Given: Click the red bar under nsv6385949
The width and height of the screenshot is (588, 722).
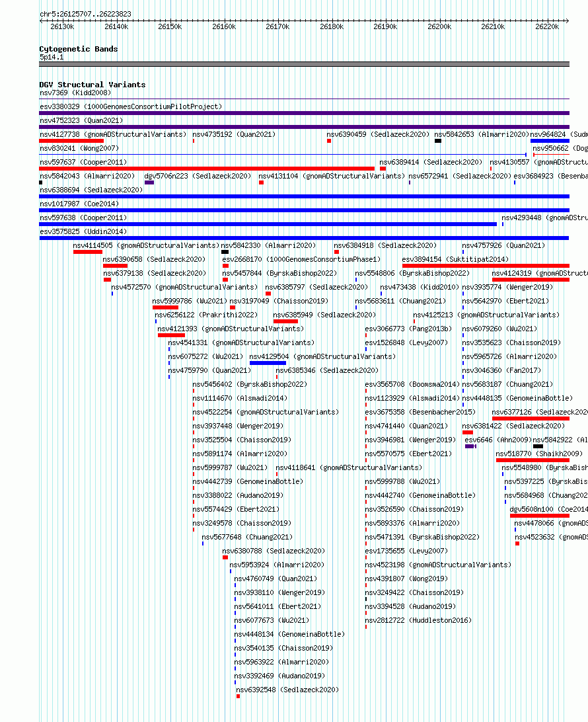Looking at the screenshot, I should click(x=285, y=321).
